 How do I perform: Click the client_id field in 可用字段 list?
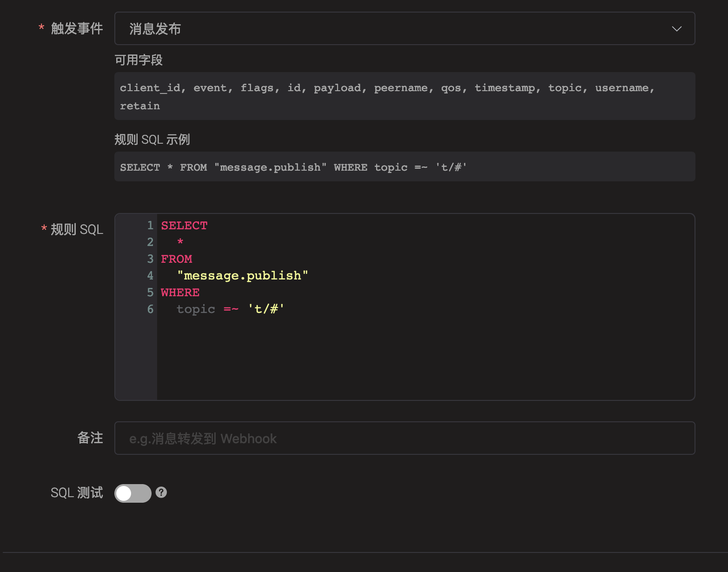pyautogui.click(x=150, y=88)
